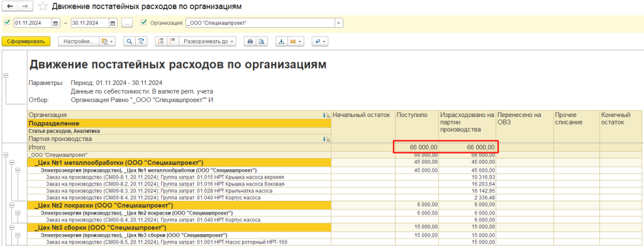Click the Организация value field
Viewport: 644px width, 246px height.
[x=260, y=23]
